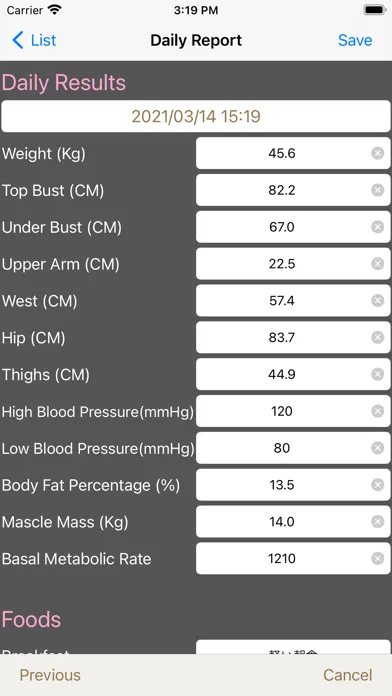This screenshot has height=696, width=392.
Task: Tap the Previous field button
Action: coord(50,675)
